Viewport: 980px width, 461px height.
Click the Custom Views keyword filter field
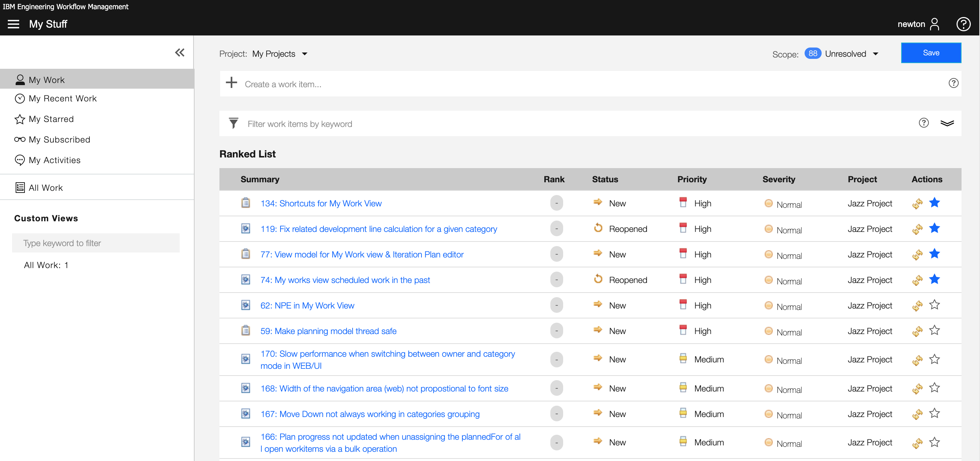pos(96,243)
